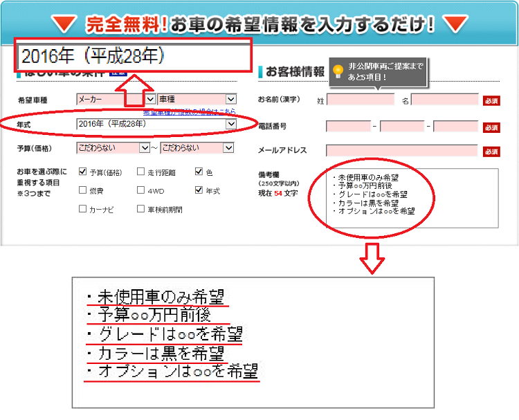Click the 必須 badge beside the name fields
The image size is (519, 420).
(x=491, y=100)
